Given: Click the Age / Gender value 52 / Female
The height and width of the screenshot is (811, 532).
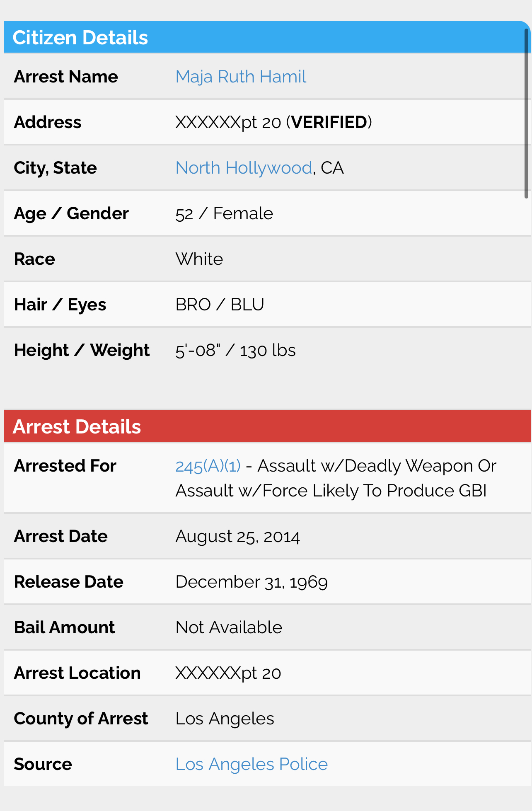Looking at the screenshot, I should [224, 213].
